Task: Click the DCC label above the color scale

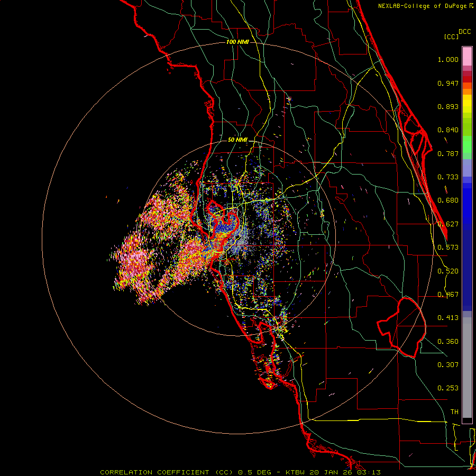Action: [x=464, y=32]
